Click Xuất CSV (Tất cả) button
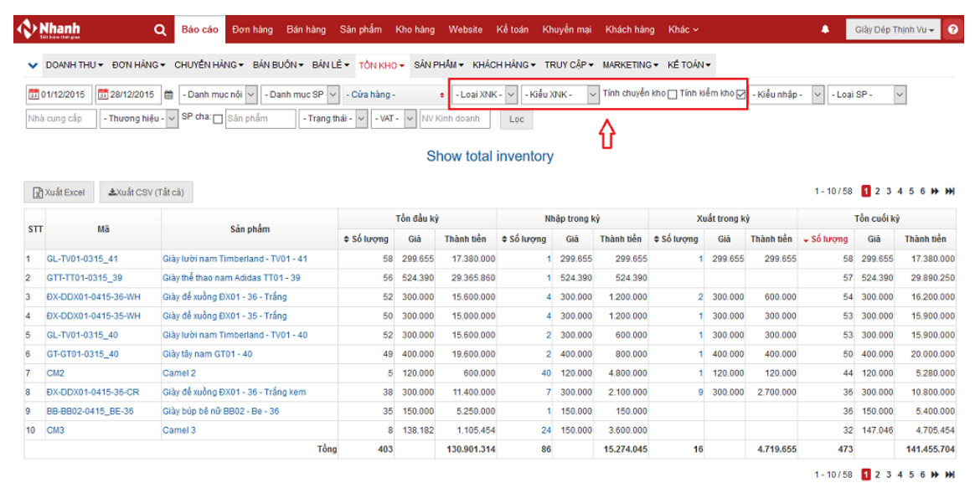This screenshot has height=493, width=980. [x=147, y=192]
